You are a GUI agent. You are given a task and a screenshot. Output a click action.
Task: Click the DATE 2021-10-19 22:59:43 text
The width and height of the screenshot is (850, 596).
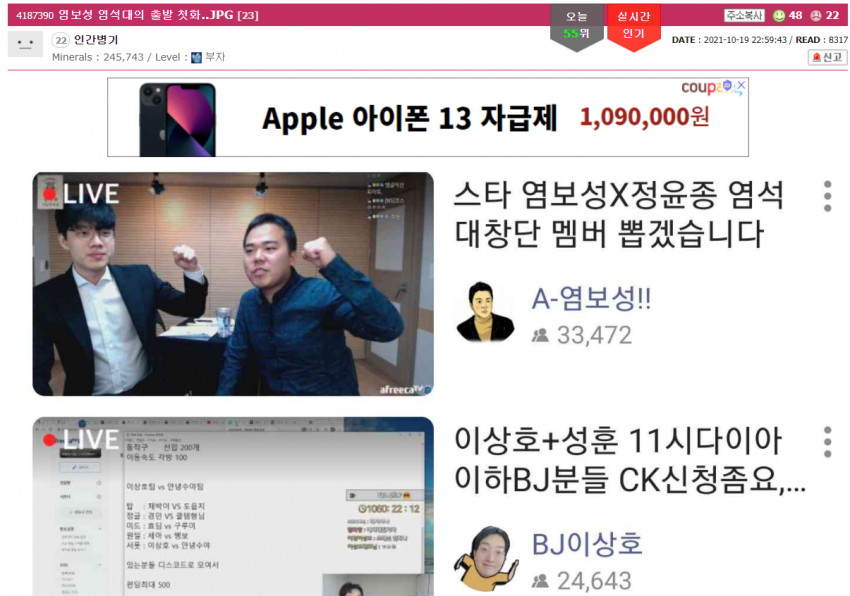click(729, 40)
